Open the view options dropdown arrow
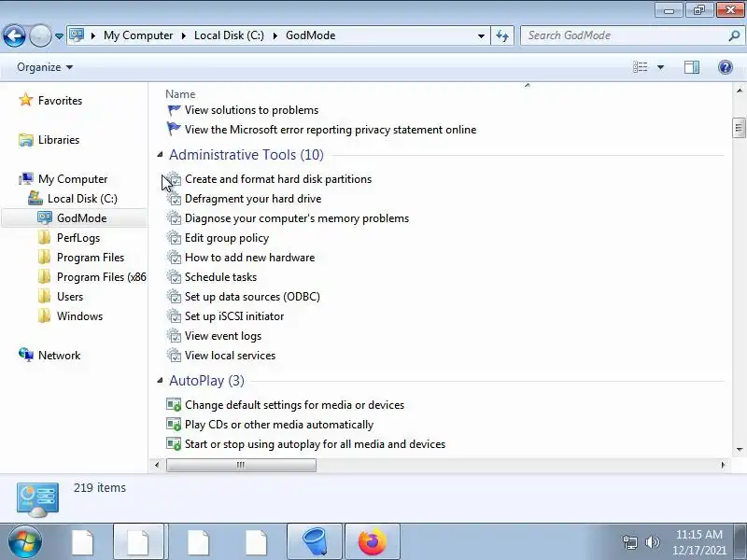 (x=660, y=67)
